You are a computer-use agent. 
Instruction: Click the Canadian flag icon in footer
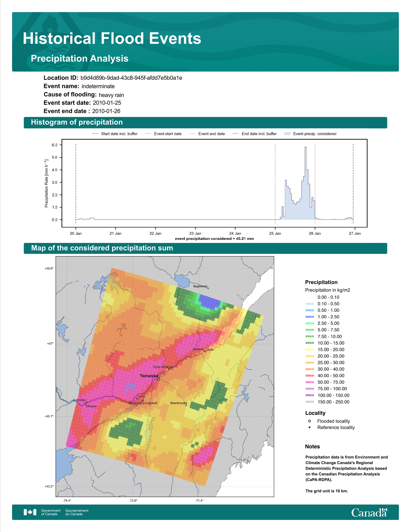(x=30, y=512)
